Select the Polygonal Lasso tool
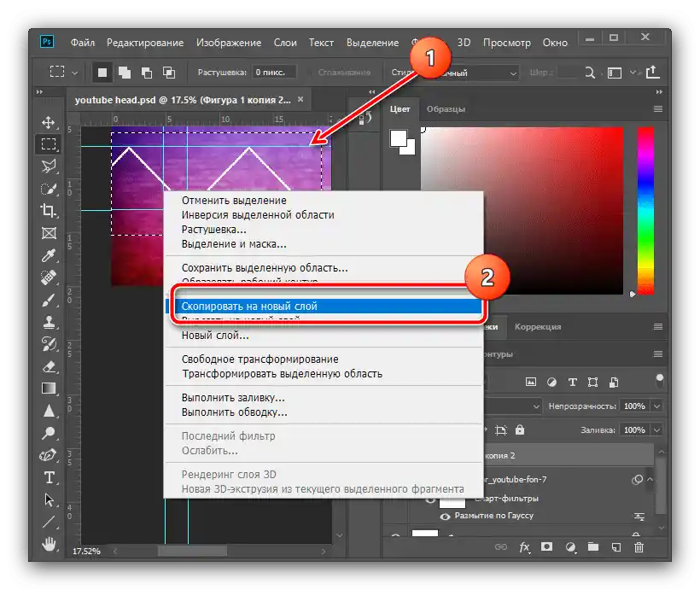Screen dimensions: 700x590 49,166
